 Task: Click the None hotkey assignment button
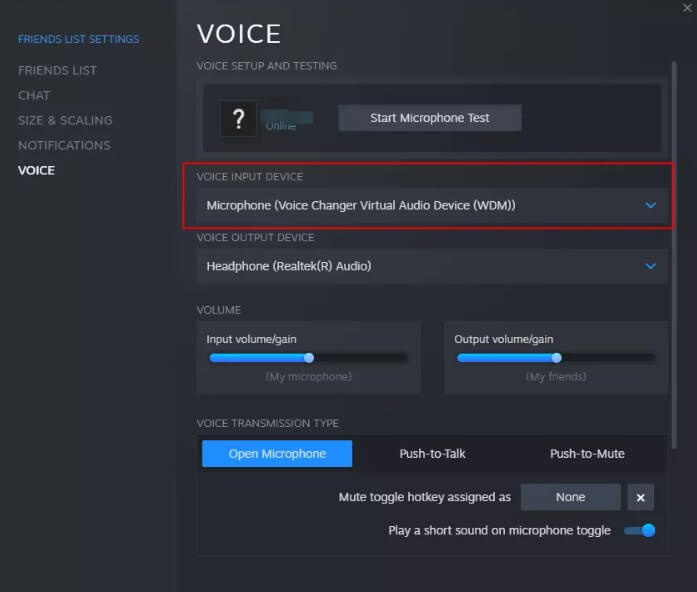pos(570,497)
